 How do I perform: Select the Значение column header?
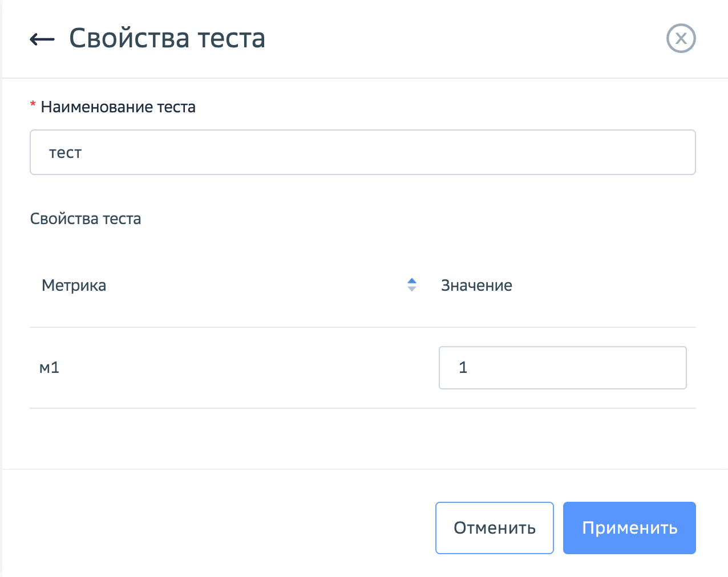pyautogui.click(x=477, y=285)
